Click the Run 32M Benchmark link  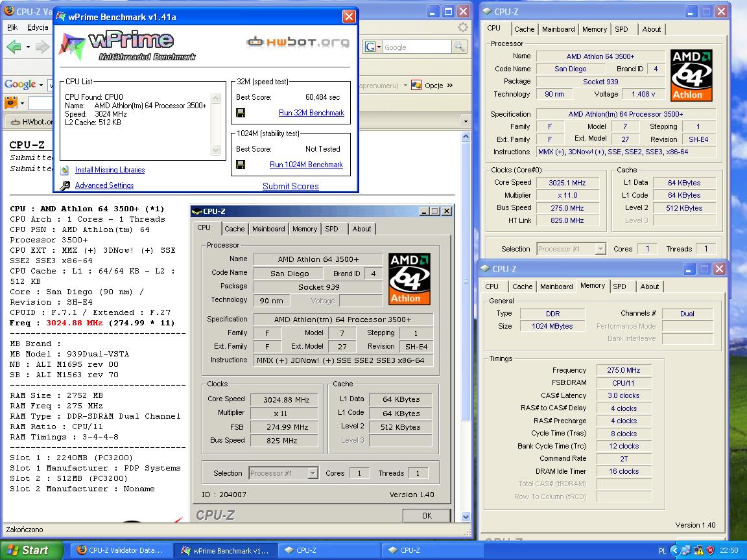311,113
